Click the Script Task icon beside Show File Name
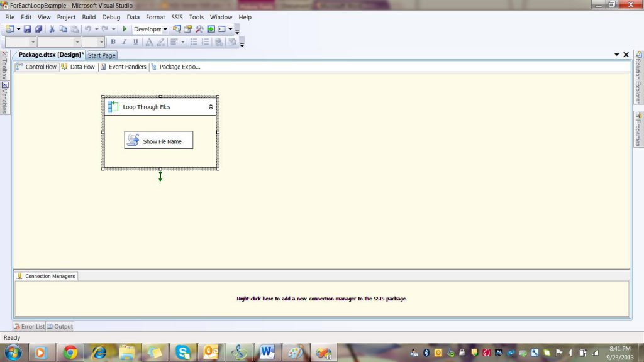Image resolution: width=644 pixels, height=362 pixels. [x=133, y=141]
